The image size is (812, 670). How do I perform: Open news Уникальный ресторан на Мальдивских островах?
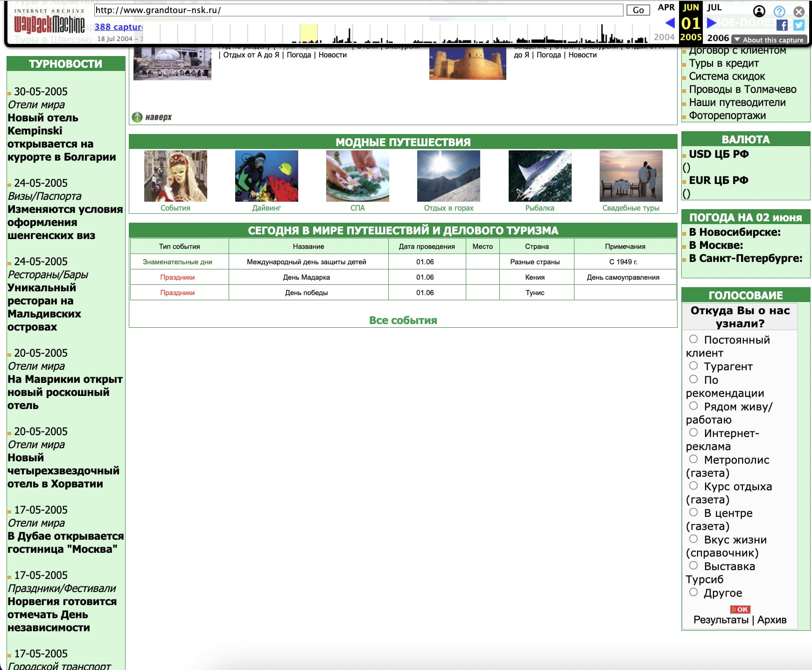point(44,307)
